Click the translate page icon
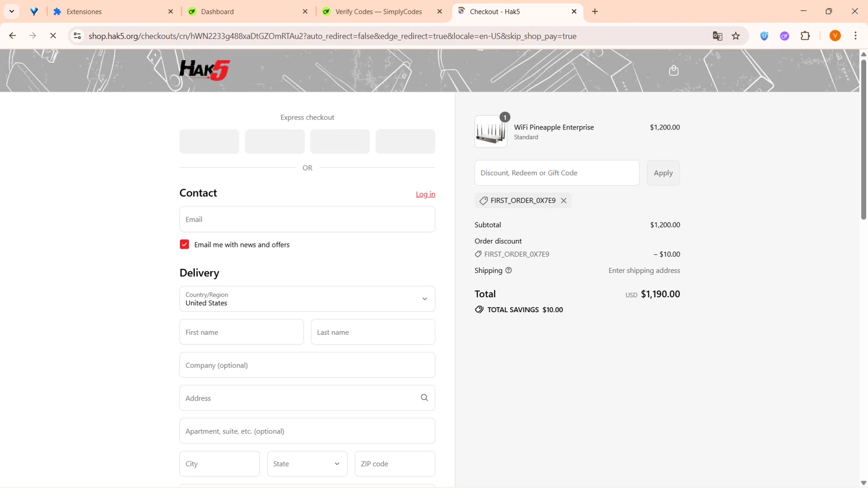This screenshot has width=868, height=488. pos(718,36)
